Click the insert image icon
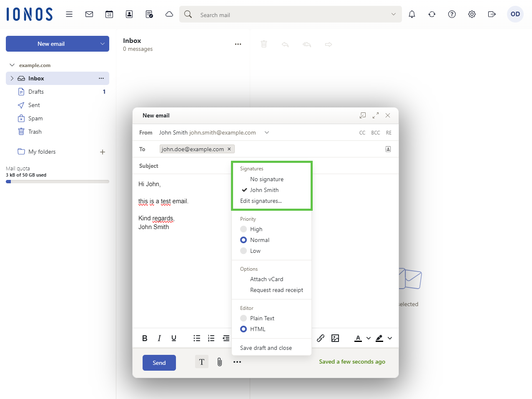 [x=335, y=338]
